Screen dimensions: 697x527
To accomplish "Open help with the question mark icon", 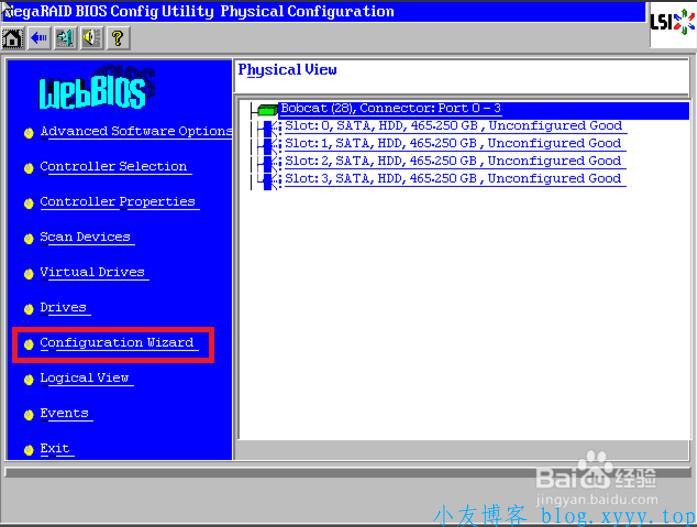I will pos(117,38).
